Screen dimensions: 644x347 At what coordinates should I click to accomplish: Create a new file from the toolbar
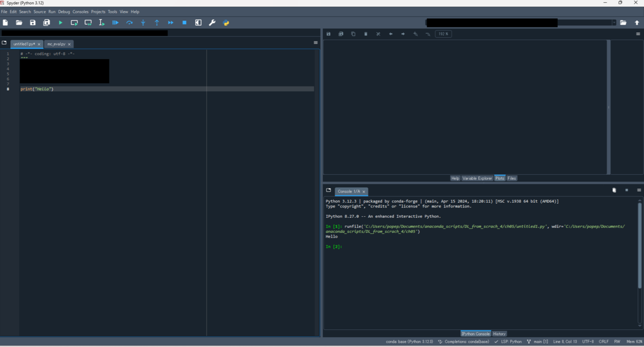[5, 23]
